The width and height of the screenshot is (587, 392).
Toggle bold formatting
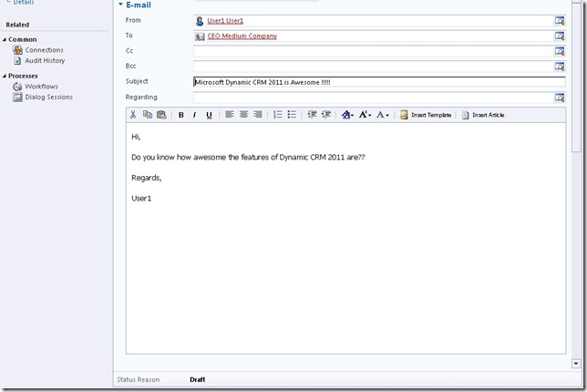click(x=181, y=115)
